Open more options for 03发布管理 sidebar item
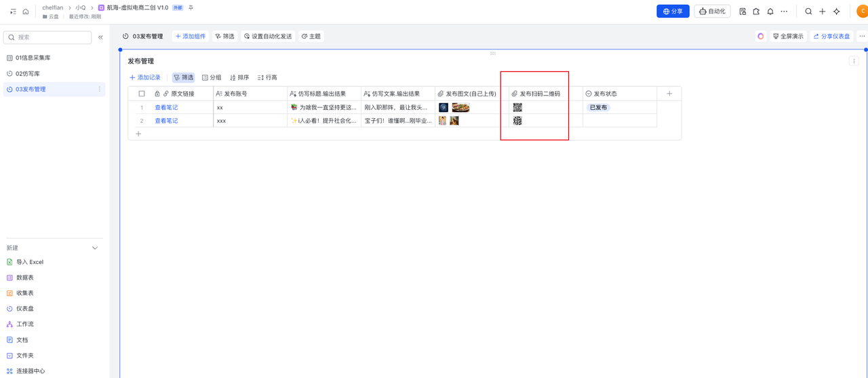Viewport: 868px width, 378px height. coord(100,89)
